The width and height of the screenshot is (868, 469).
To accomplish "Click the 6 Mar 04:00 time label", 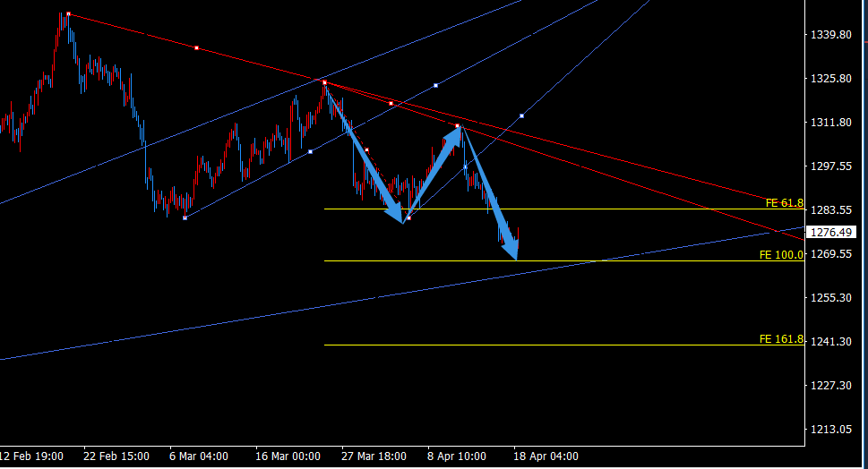I will (x=199, y=456).
